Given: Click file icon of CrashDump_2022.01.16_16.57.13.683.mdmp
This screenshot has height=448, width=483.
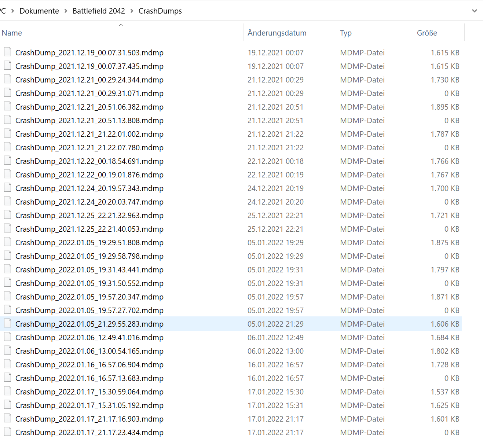Looking at the screenshot, I should (x=7, y=378).
